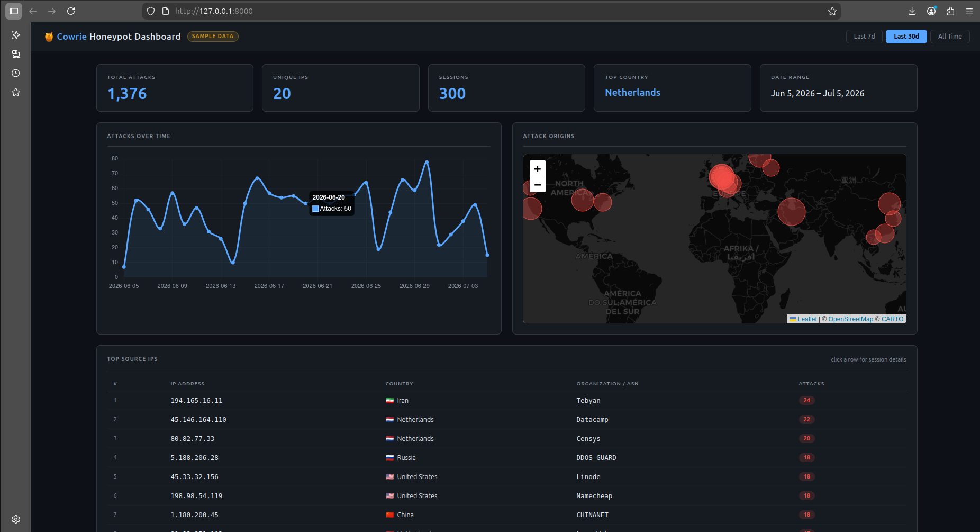The image size is (980, 532).
Task: Select the Linode organization cell
Action: click(588, 477)
